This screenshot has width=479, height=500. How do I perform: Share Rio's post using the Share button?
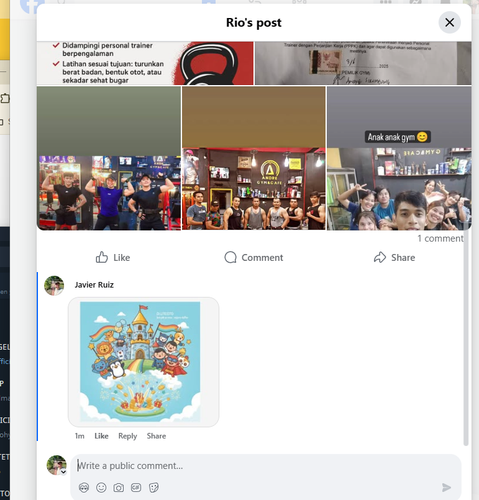[394, 257]
